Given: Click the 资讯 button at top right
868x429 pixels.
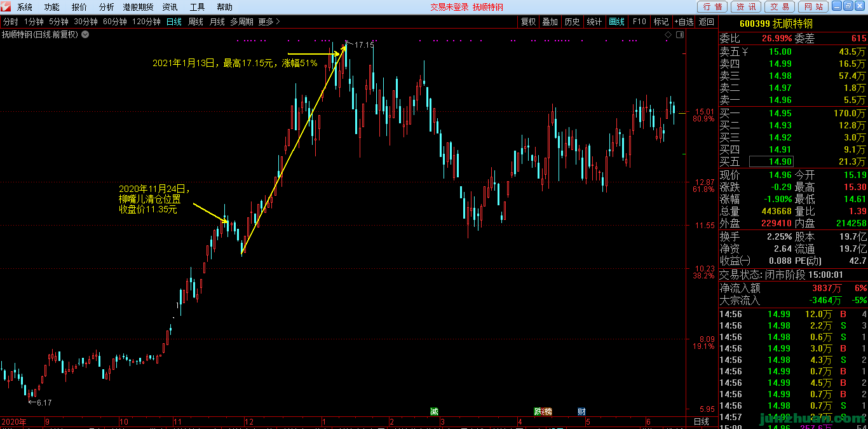Looking at the screenshot, I should tap(746, 7).
